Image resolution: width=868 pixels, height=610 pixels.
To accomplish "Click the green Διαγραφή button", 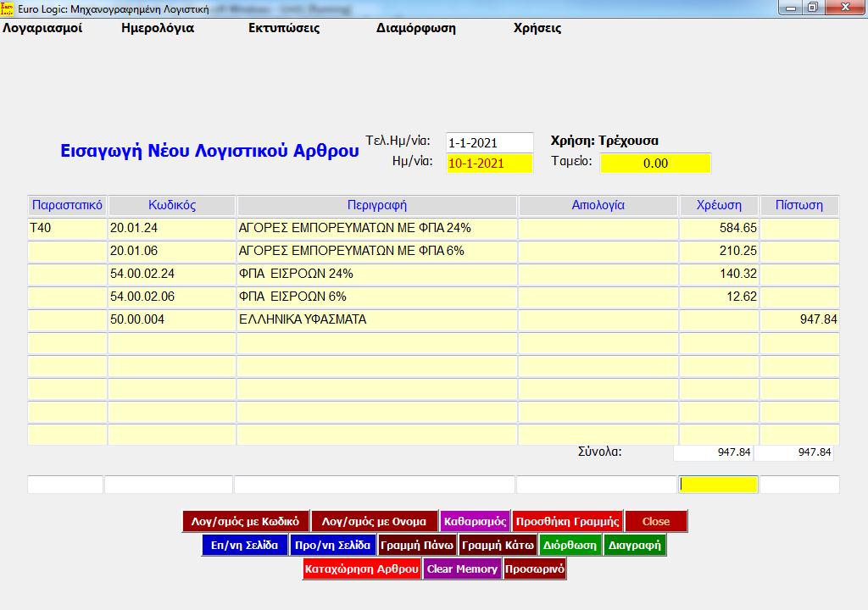I will tap(634, 545).
